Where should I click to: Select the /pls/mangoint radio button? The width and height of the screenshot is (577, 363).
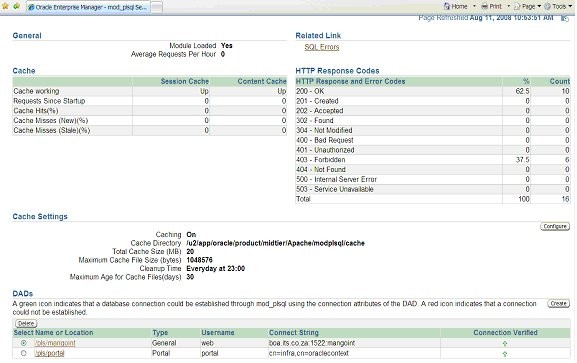(24, 343)
